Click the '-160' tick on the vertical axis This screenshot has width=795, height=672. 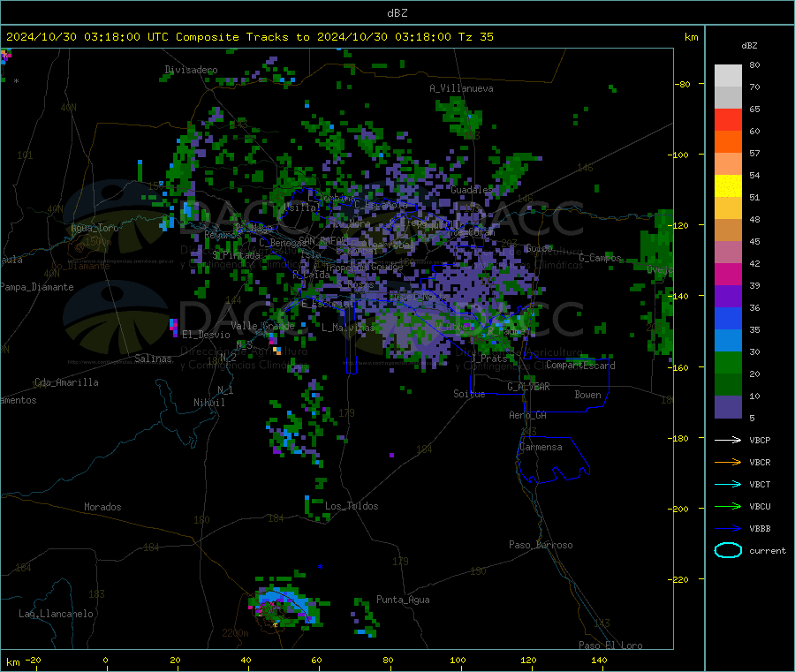coord(678,367)
